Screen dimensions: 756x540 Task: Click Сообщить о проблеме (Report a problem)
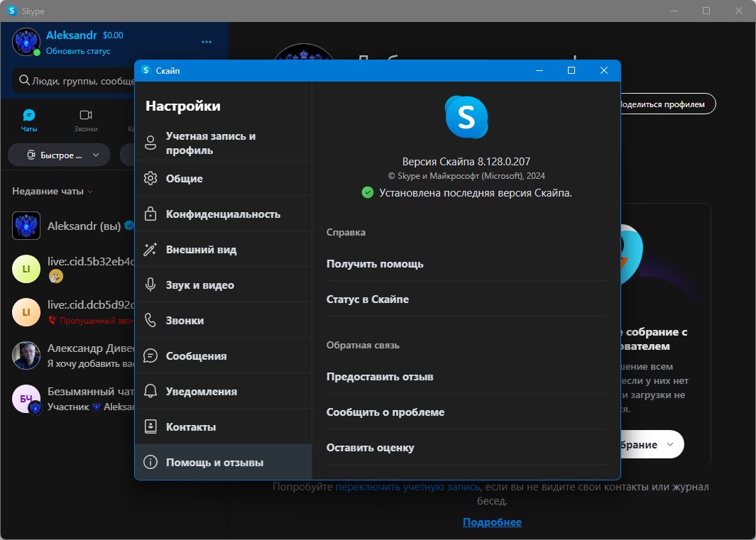coord(385,412)
